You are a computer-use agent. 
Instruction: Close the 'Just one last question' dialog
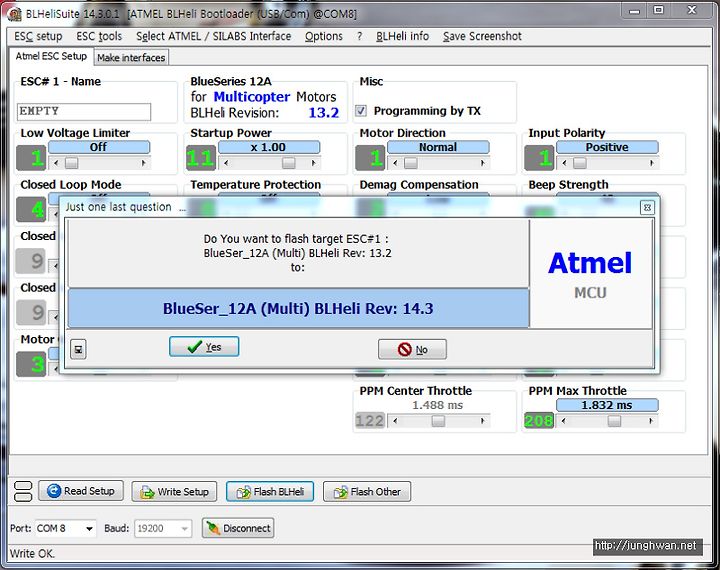(647, 208)
